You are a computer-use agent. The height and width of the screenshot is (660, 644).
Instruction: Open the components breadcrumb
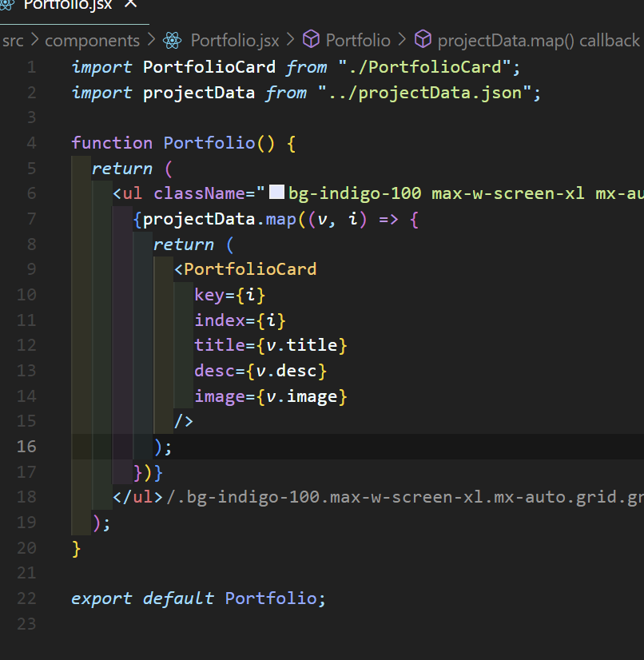(92, 41)
